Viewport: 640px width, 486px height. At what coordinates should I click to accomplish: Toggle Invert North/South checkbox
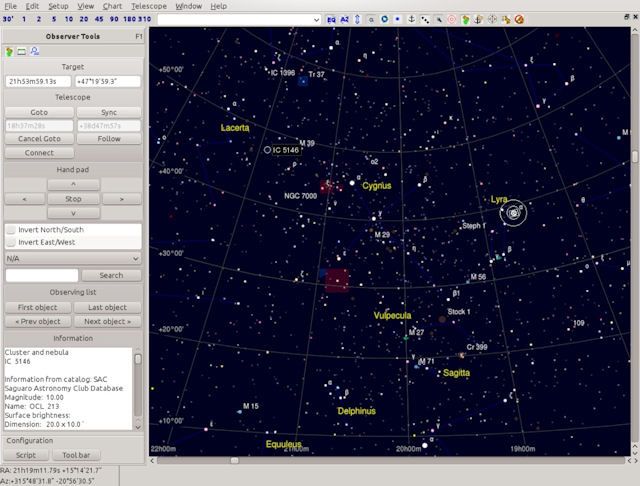(x=11, y=230)
